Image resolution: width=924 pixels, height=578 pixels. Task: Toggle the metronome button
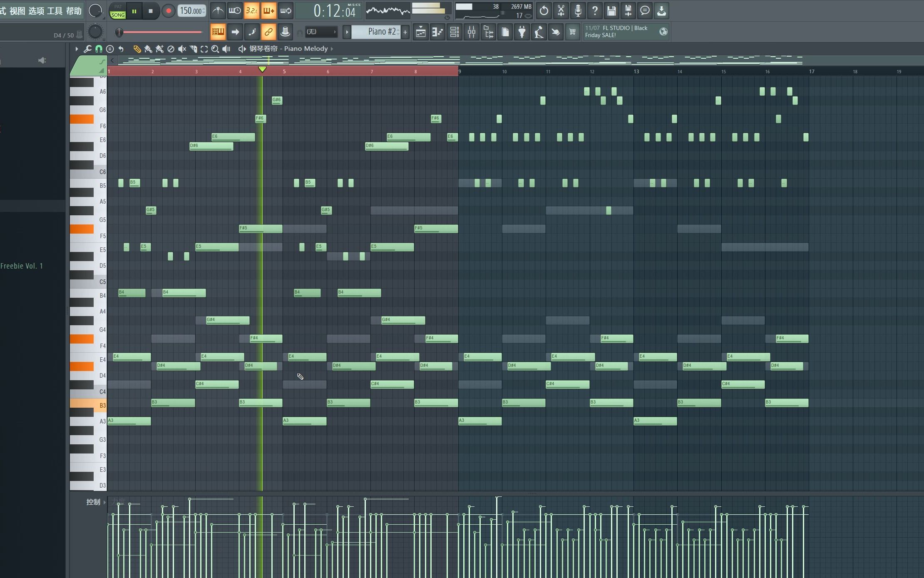218,11
